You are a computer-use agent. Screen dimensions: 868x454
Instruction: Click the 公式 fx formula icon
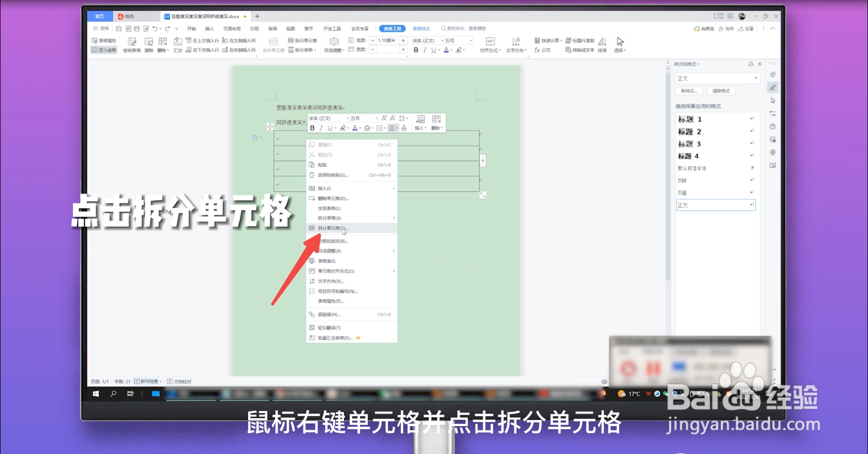542,50
